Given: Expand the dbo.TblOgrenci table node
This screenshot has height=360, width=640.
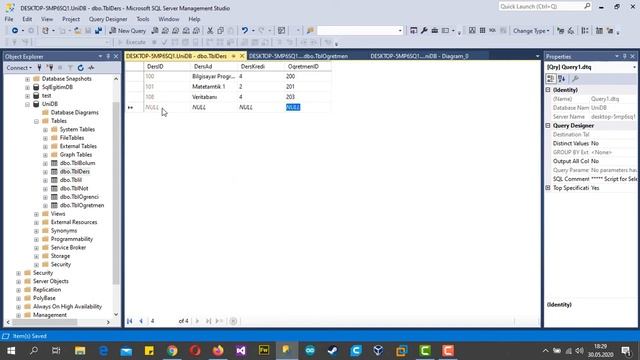Looking at the screenshot, I should 45,197.
